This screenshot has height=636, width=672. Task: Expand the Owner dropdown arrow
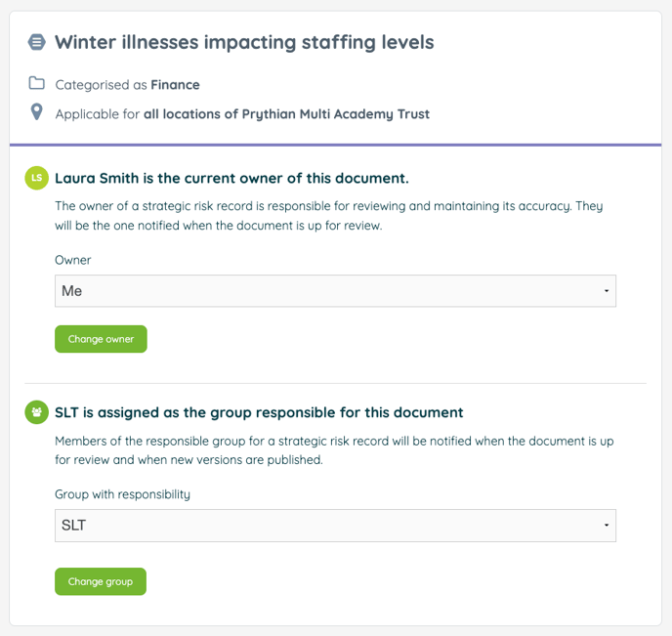(x=607, y=291)
